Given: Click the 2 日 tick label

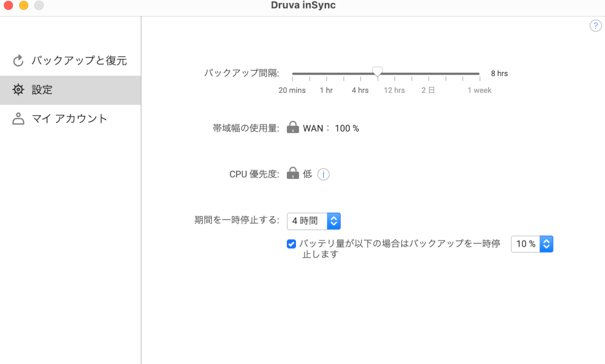Looking at the screenshot, I should (x=428, y=90).
